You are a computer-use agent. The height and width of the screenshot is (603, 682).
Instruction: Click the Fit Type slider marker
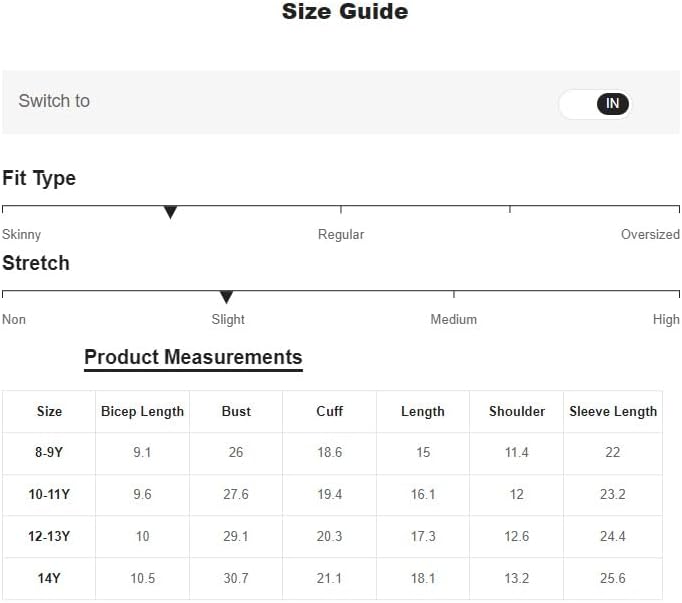click(170, 212)
